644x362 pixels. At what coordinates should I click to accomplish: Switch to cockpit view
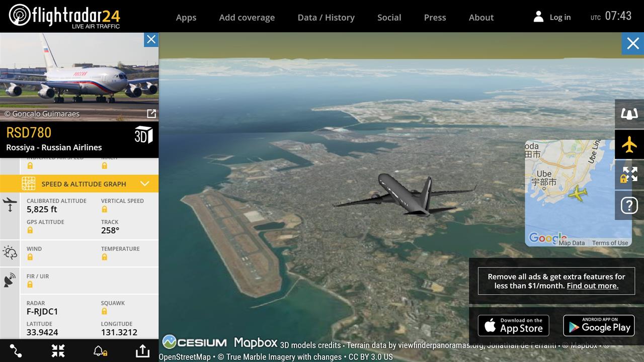tap(629, 114)
